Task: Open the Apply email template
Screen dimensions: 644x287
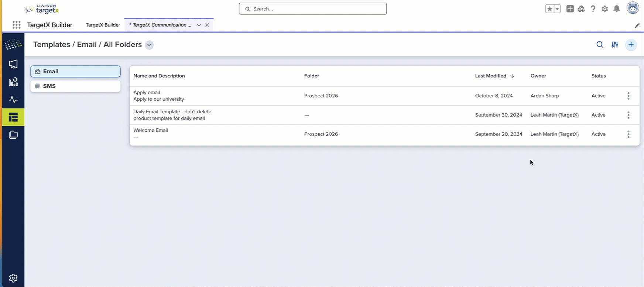Action: coord(147,93)
